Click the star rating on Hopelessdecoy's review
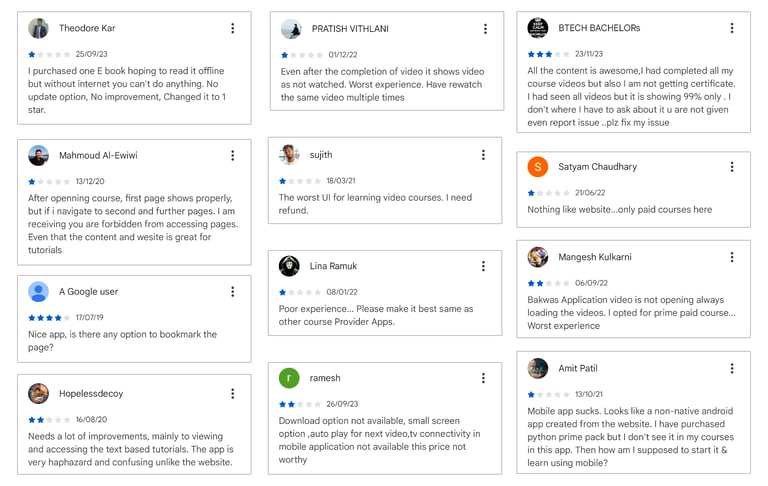The image size is (768, 486). pyautogui.click(x=50, y=420)
